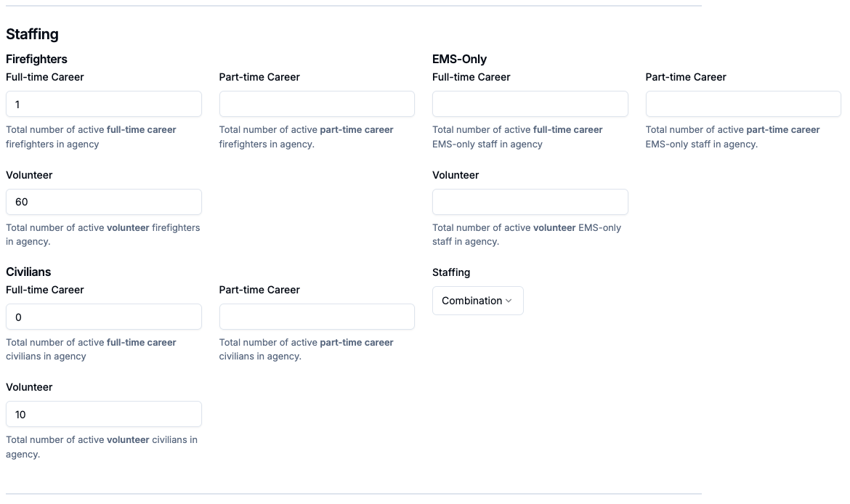Screen dimensions: 850x504
Task: Click the Firefighters Full-time Career field containing 1
Action: tap(104, 104)
